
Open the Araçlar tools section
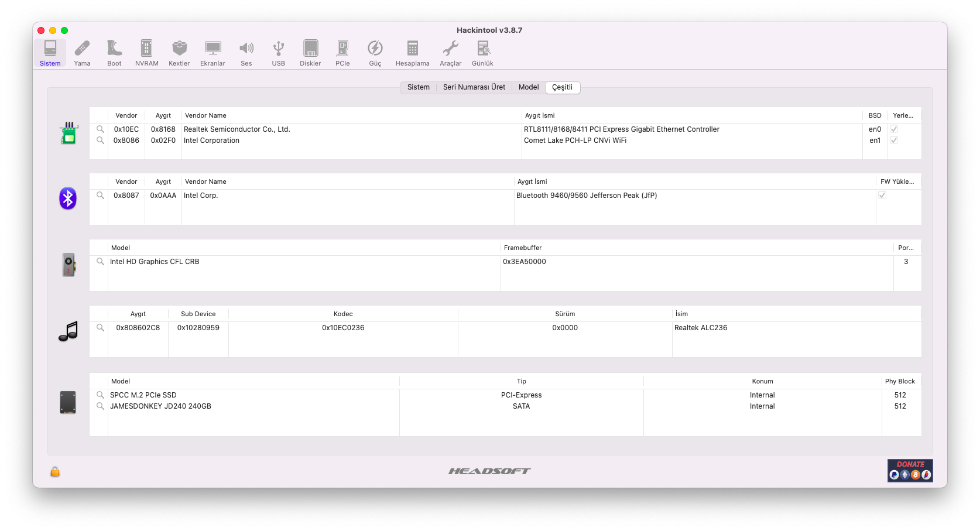point(450,53)
